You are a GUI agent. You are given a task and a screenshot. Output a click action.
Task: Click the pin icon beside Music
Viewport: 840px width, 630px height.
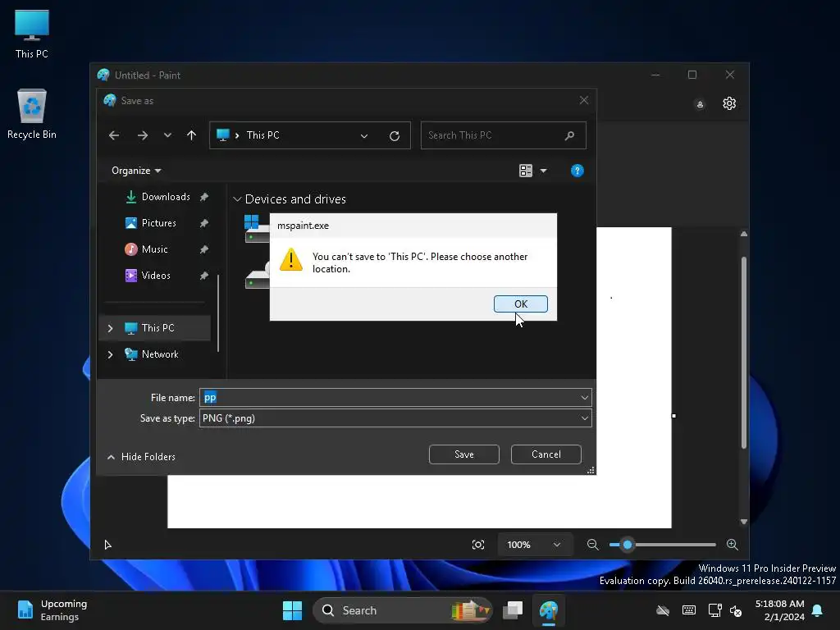[204, 249]
